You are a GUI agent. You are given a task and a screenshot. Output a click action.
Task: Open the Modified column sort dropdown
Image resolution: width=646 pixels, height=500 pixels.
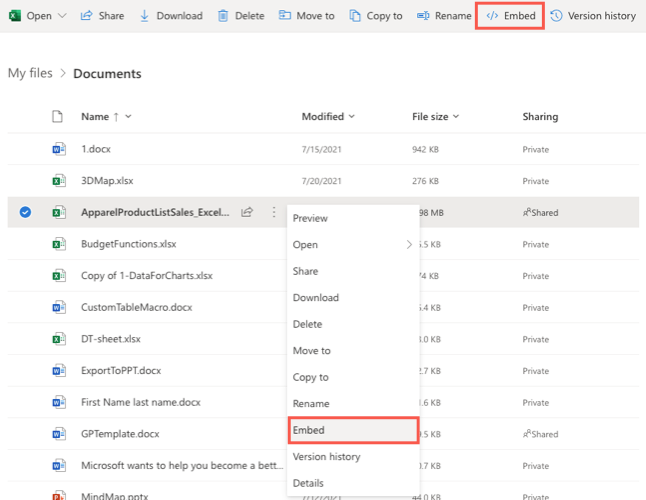[x=330, y=117]
